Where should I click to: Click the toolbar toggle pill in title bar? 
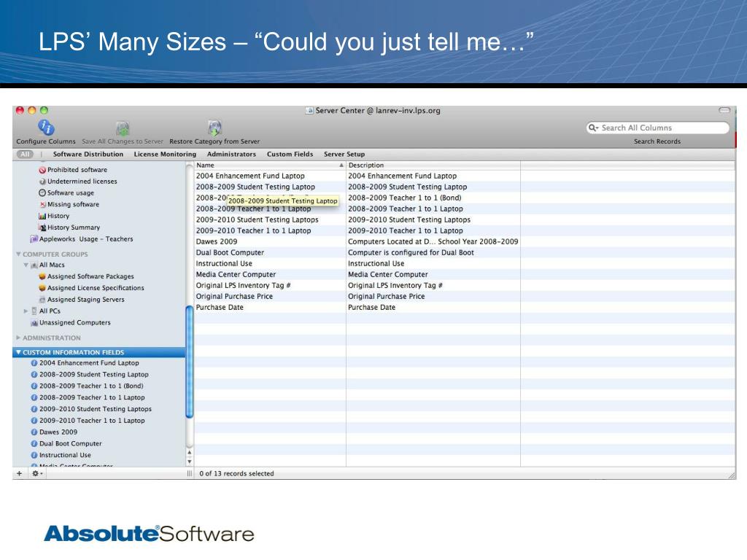click(724, 111)
